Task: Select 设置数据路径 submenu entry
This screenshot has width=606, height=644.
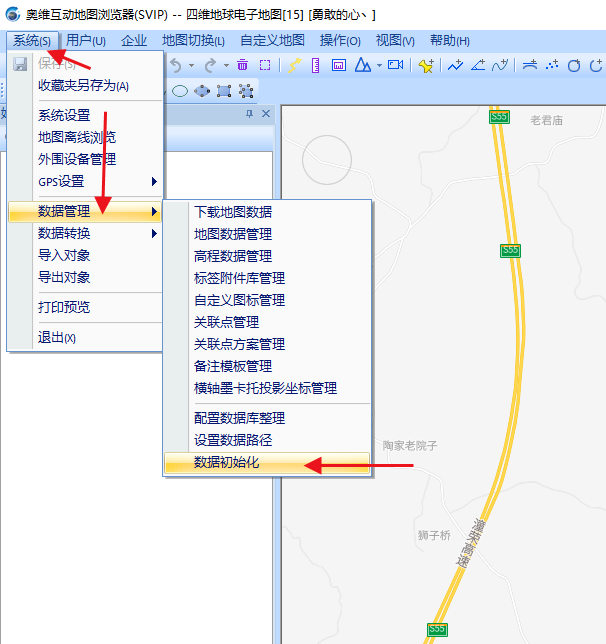Action: 267,440
